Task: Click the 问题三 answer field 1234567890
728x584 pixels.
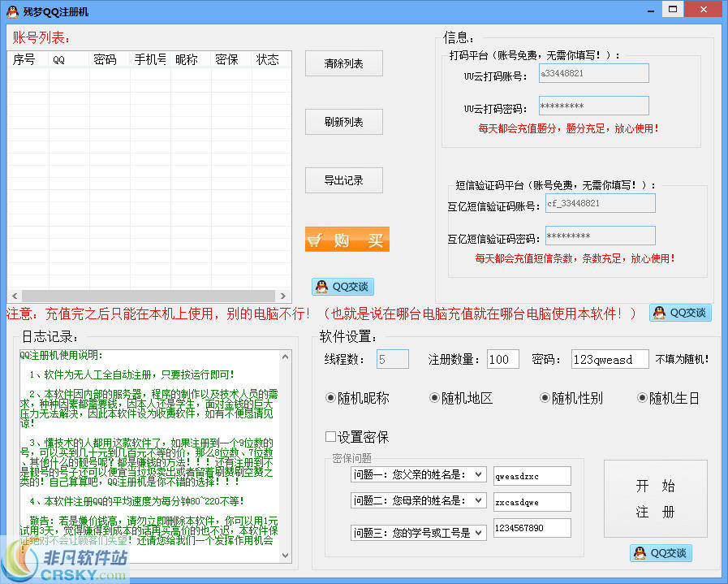Action: click(x=532, y=528)
